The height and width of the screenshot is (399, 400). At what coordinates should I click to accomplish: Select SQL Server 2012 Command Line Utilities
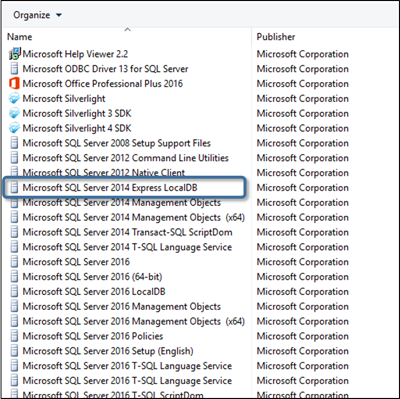coord(126,158)
